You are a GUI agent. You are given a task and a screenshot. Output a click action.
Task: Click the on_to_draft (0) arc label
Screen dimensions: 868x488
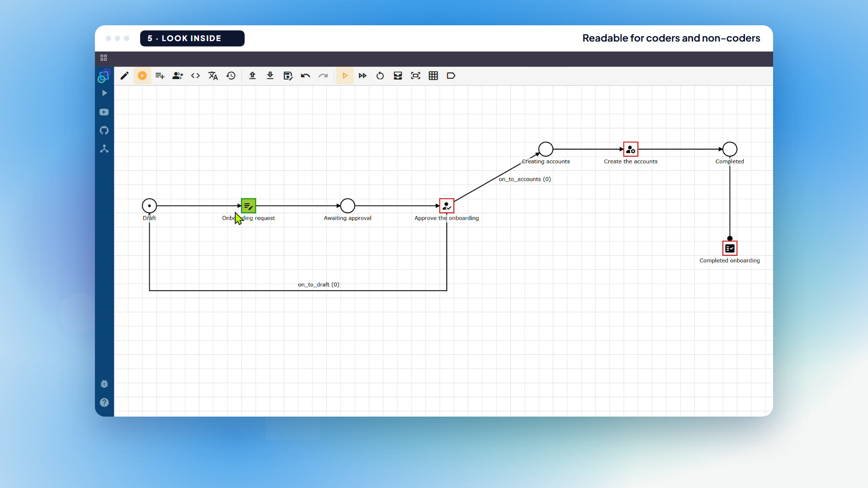(x=319, y=284)
